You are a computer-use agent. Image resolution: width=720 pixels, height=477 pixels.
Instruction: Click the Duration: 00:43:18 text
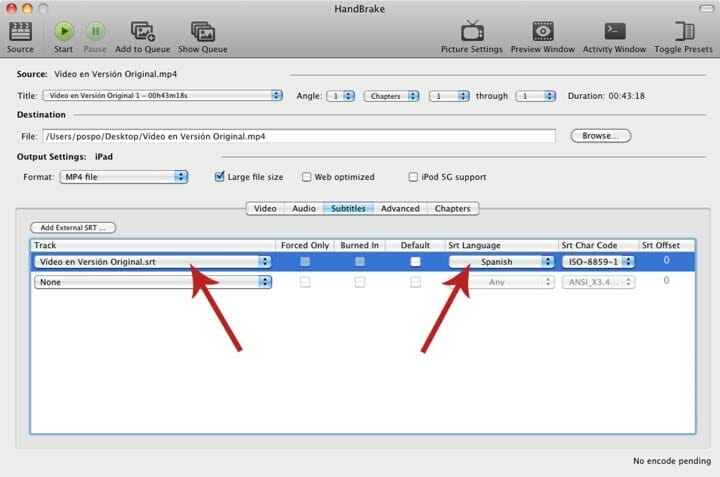[x=606, y=96]
